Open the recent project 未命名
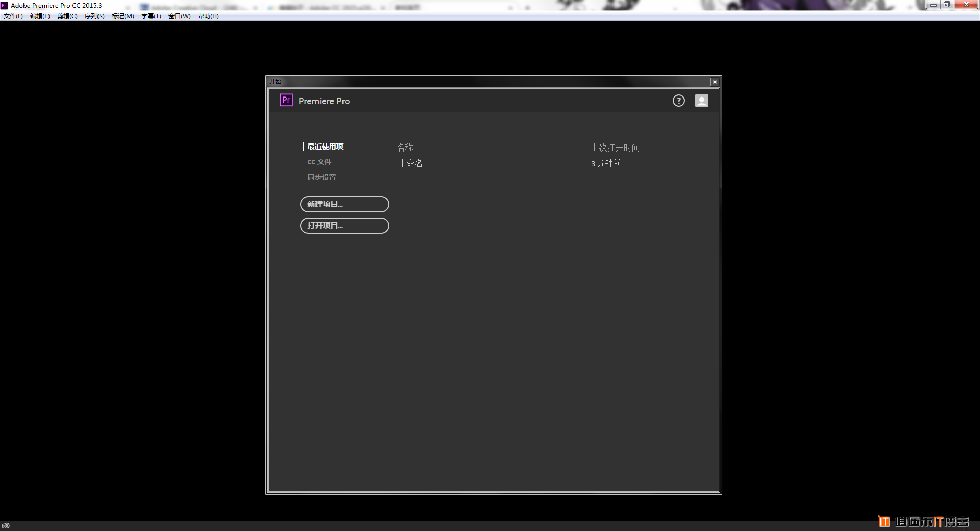The image size is (980, 531). point(410,163)
